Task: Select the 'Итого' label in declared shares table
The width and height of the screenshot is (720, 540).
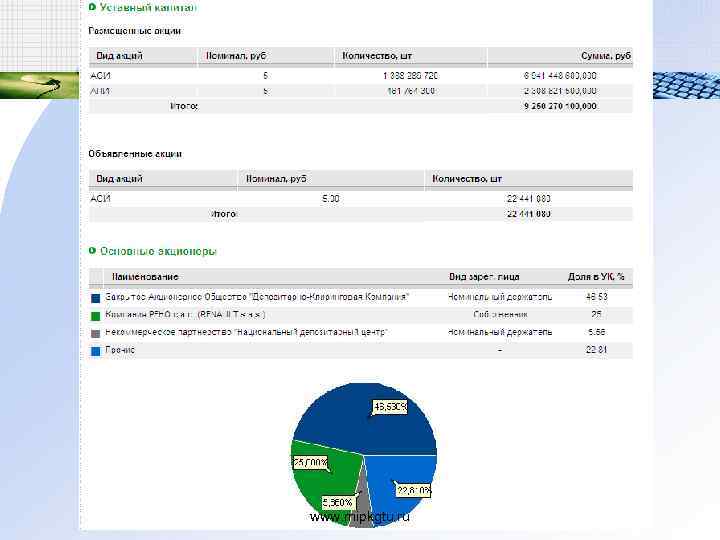Action: pos(223,214)
